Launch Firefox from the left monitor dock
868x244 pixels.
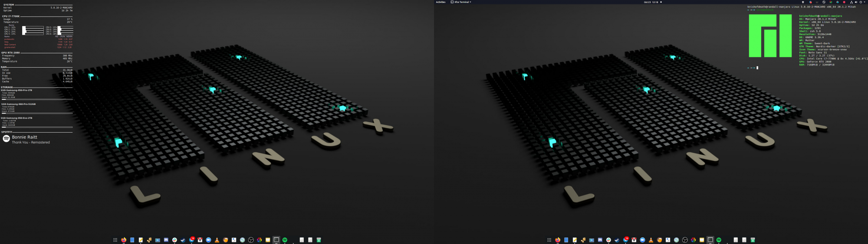click(x=124, y=240)
